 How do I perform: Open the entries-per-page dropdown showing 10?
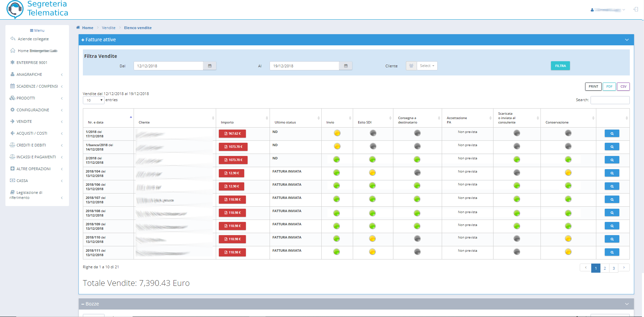(94, 100)
